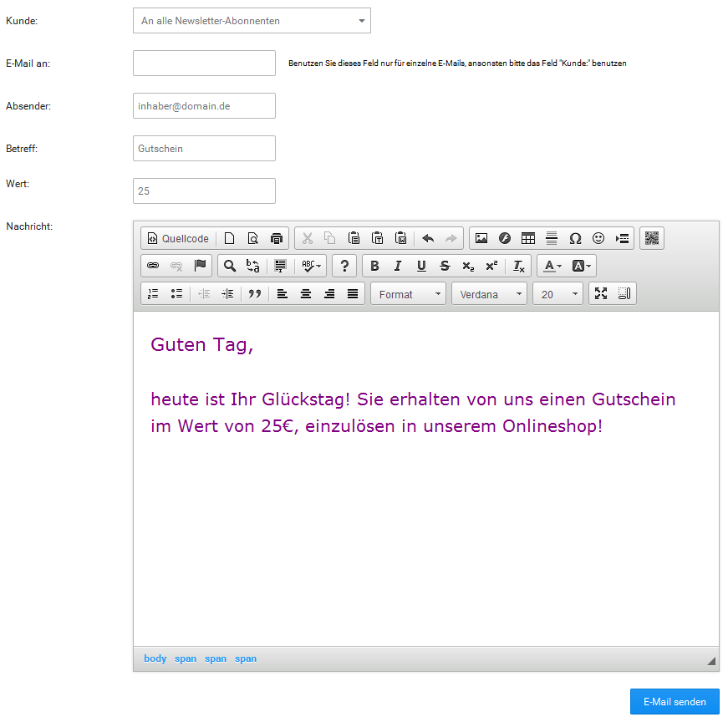
Task: Toggle bold formatting
Action: tap(374, 266)
